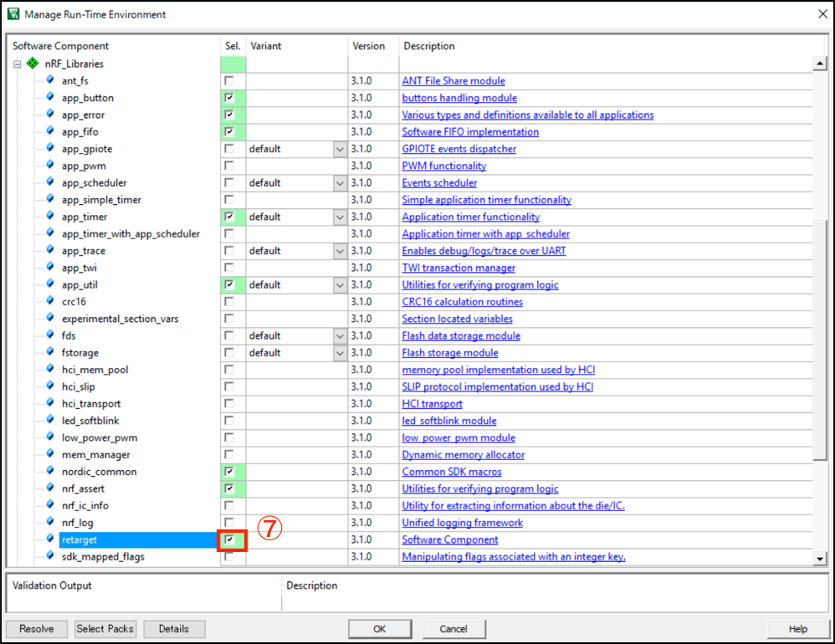The height and width of the screenshot is (644, 835).
Task: Enable the app_trace checkbox
Action: coord(229,251)
